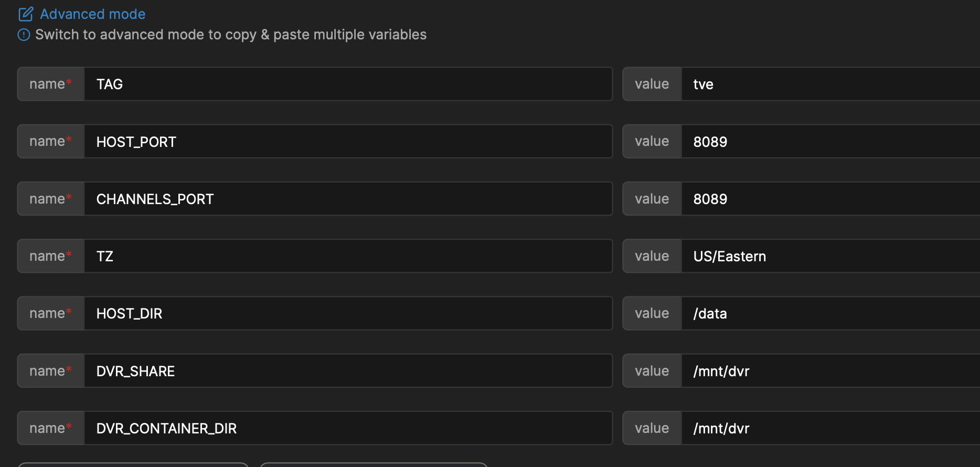This screenshot has width=980, height=467.
Task: Click the 'Switch to advanced mode' hint text
Action: [231, 35]
